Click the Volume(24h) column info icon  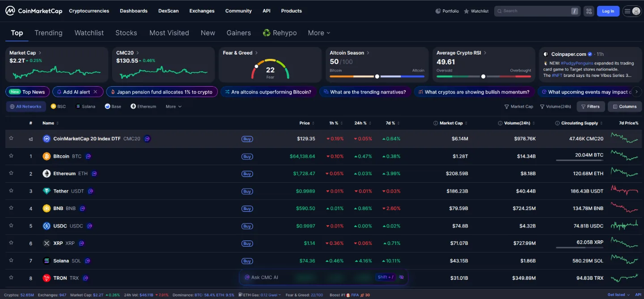click(500, 123)
